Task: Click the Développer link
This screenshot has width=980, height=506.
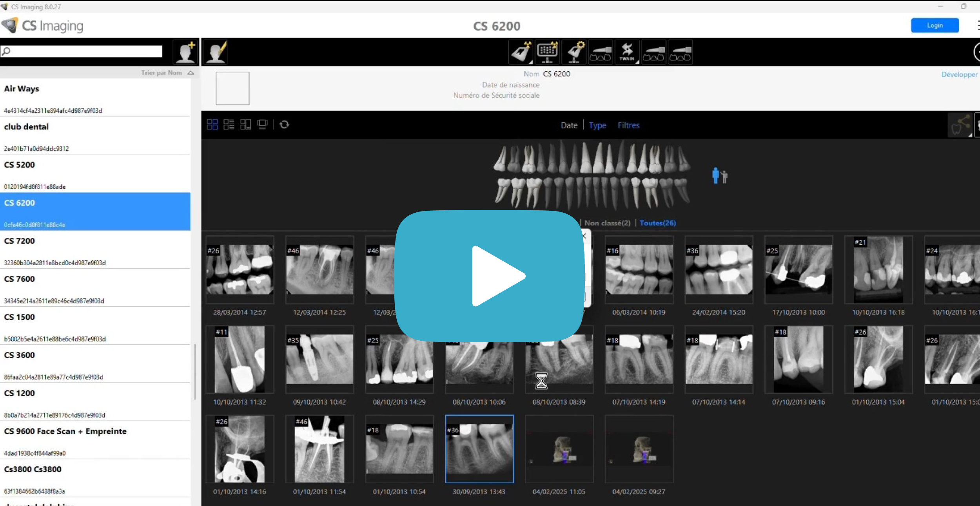Action: 959,74
